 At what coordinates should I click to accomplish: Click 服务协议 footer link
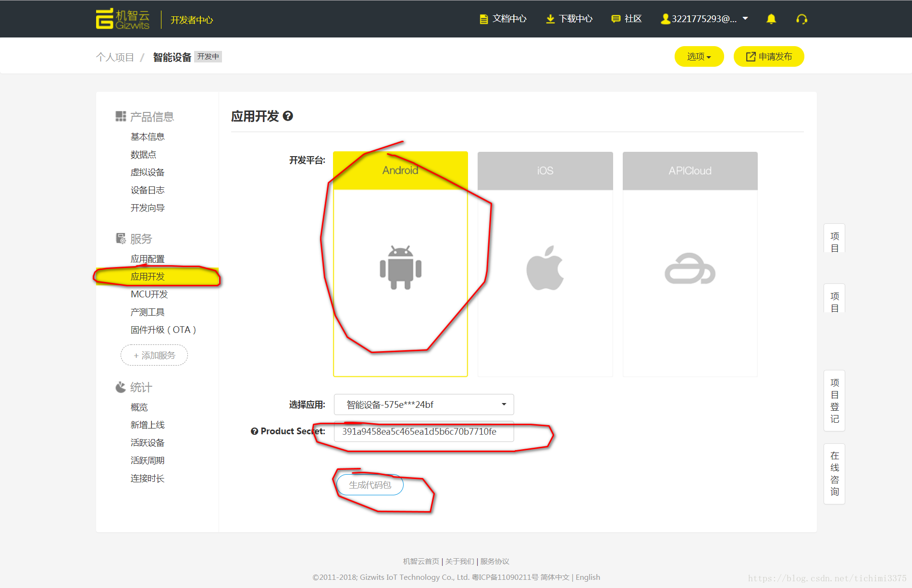pyautogui.click(x=494, y=561)
